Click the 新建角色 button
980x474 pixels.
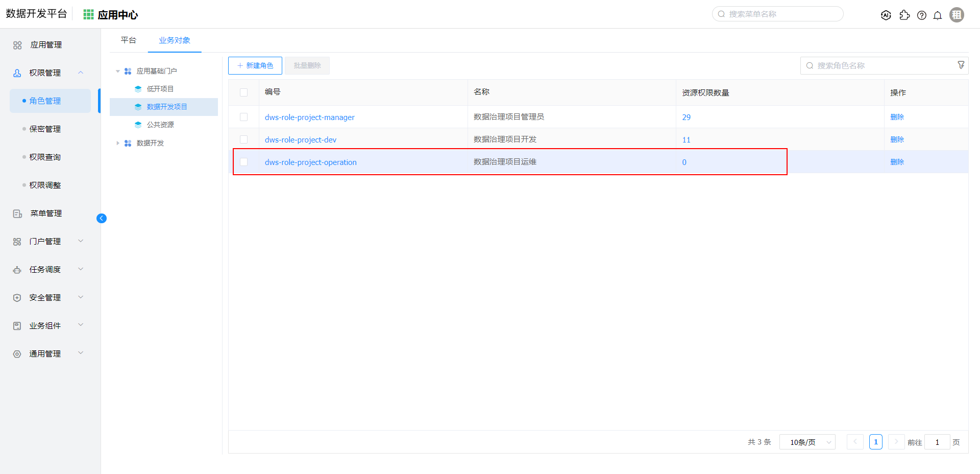tap(255, 65)
